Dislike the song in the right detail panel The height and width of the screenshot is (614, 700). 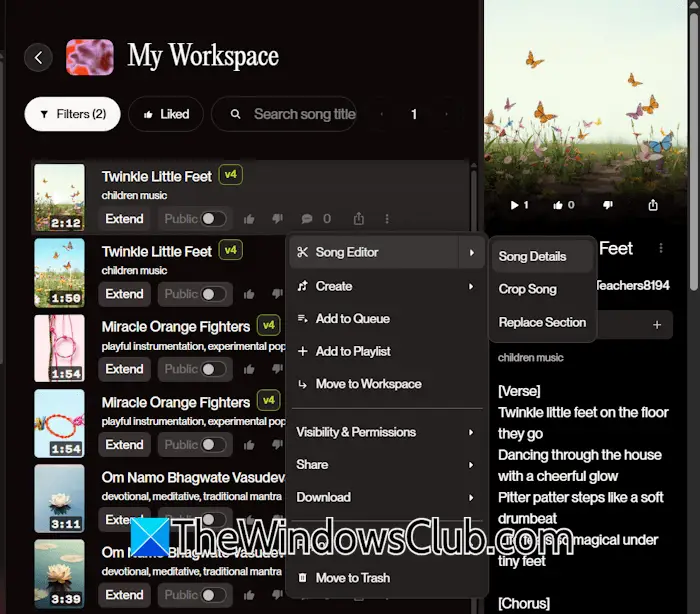pos(607,205)
